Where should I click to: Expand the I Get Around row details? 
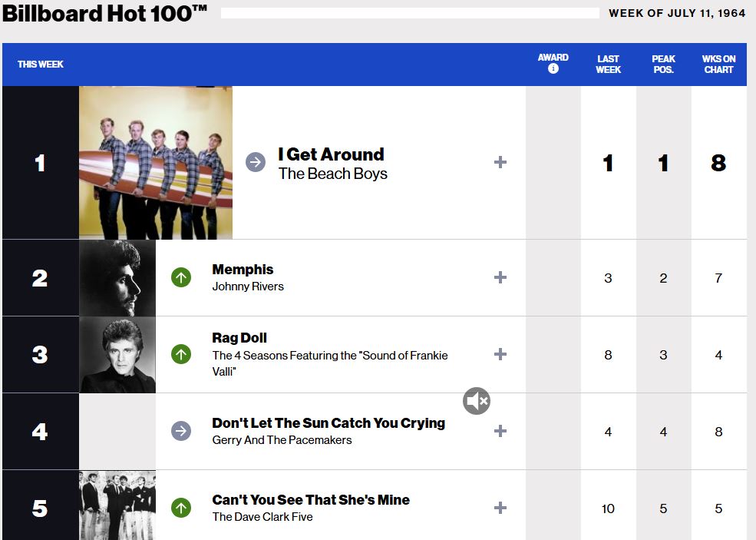(x=500, y=162)
